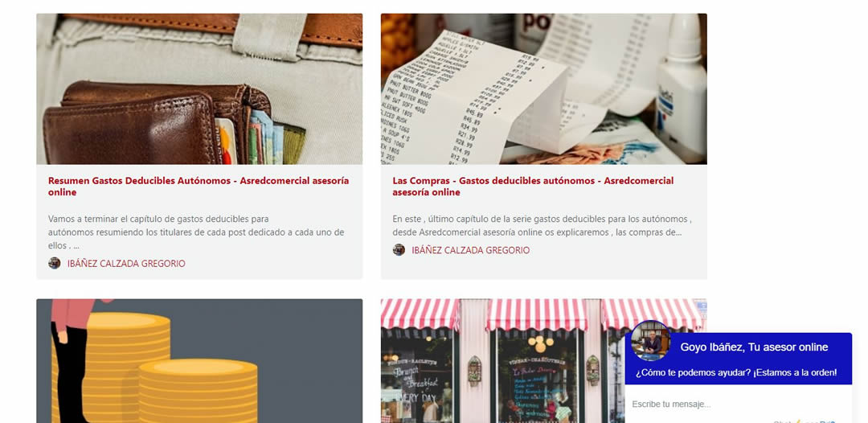Open the shopping receipts thumbnail
The image size is (868, 423).
[543, 88]
